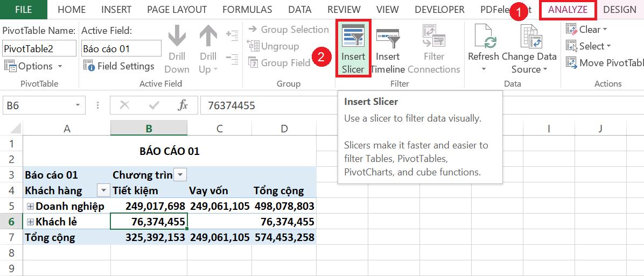Switch to the FORMULAS ribbon tab

coord(247,10)
